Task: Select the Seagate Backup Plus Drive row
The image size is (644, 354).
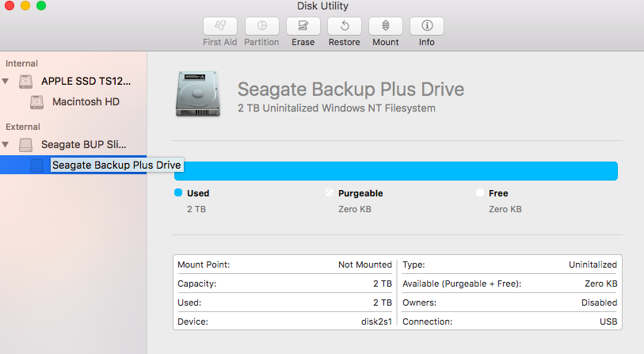Action: coord(74,165)
